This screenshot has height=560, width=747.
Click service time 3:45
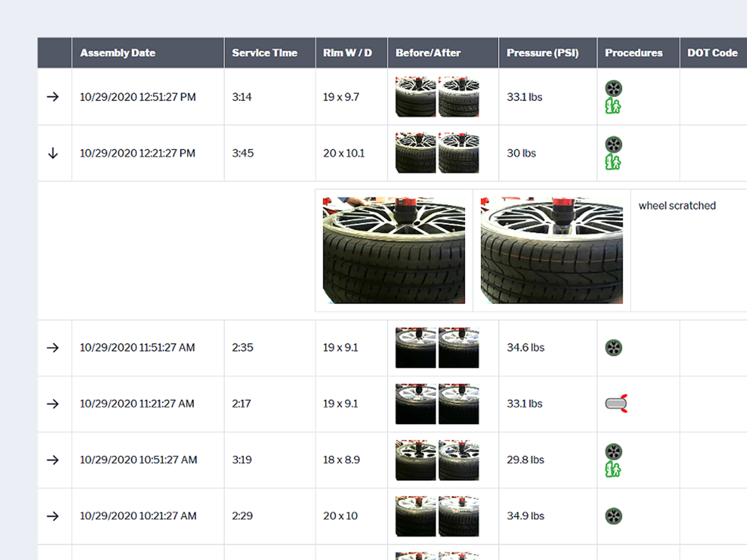tap(242, 153)
